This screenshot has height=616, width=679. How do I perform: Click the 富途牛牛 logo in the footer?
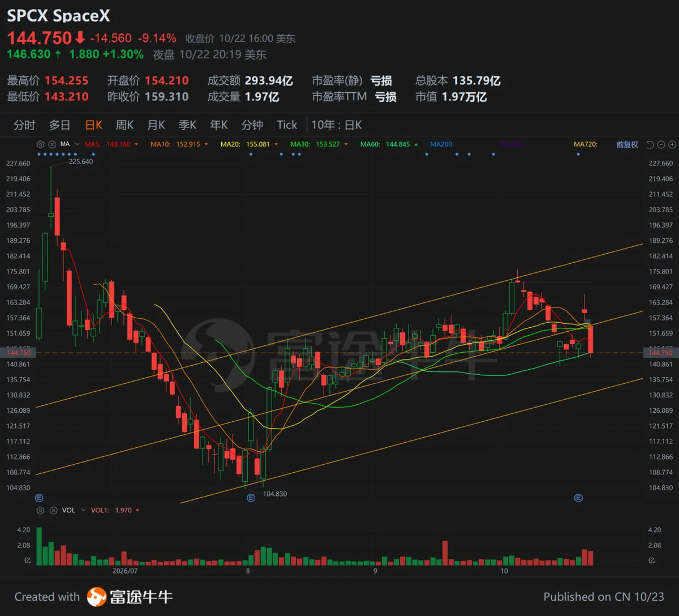(130, 596)
